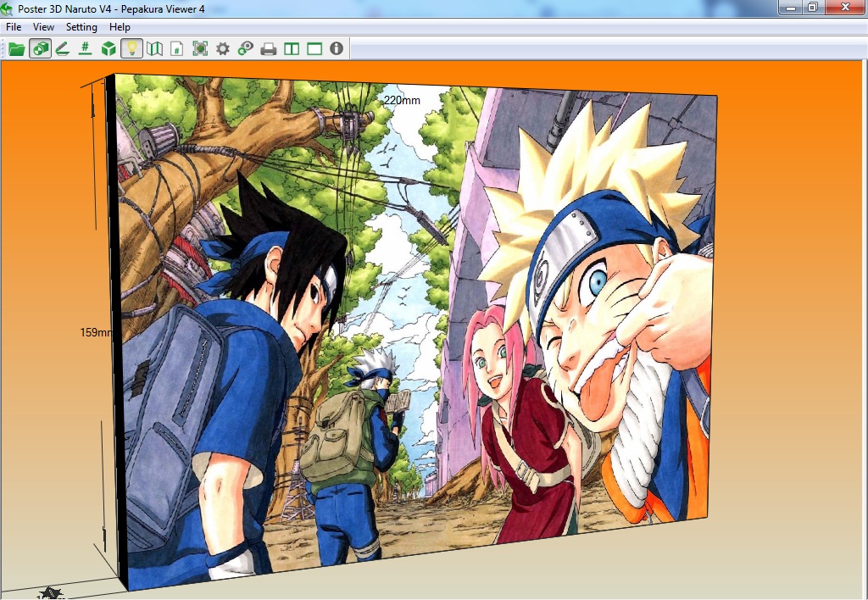
Task: Click the eye with rotate arrow icon
Action: (x=245, y=48)
